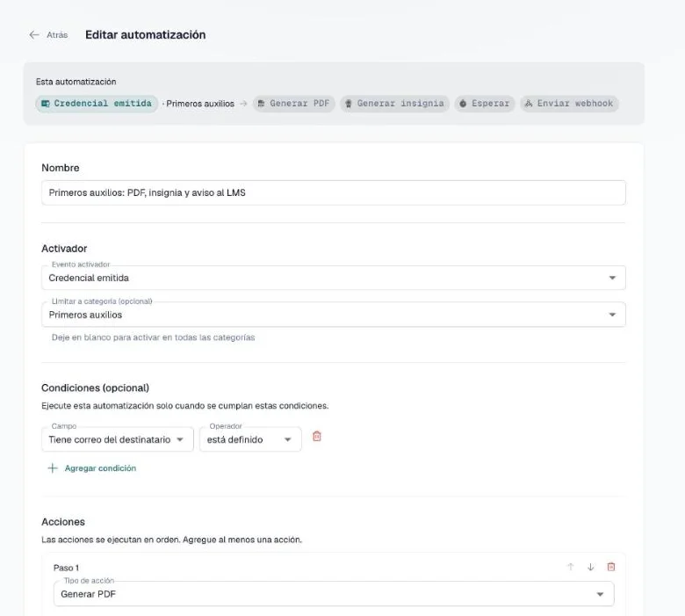Click the badge icon in Generar insignia chip
The width and height of the screenshot is (685, 616).
pyautogui.click(x=349, y=104)
